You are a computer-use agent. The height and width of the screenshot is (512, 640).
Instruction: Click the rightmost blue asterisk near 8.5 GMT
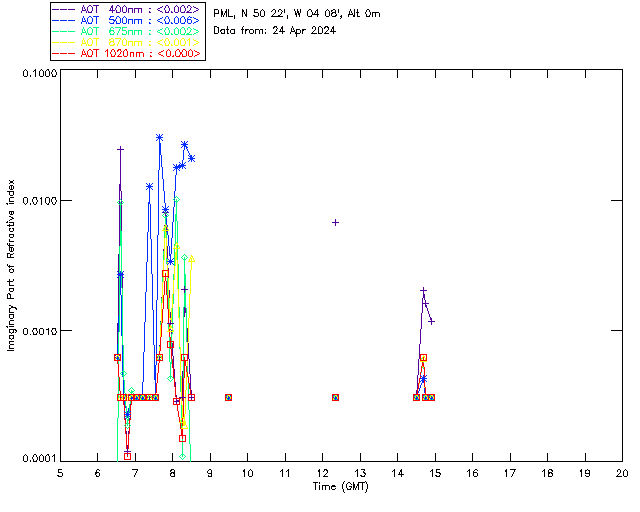[191, 158]
